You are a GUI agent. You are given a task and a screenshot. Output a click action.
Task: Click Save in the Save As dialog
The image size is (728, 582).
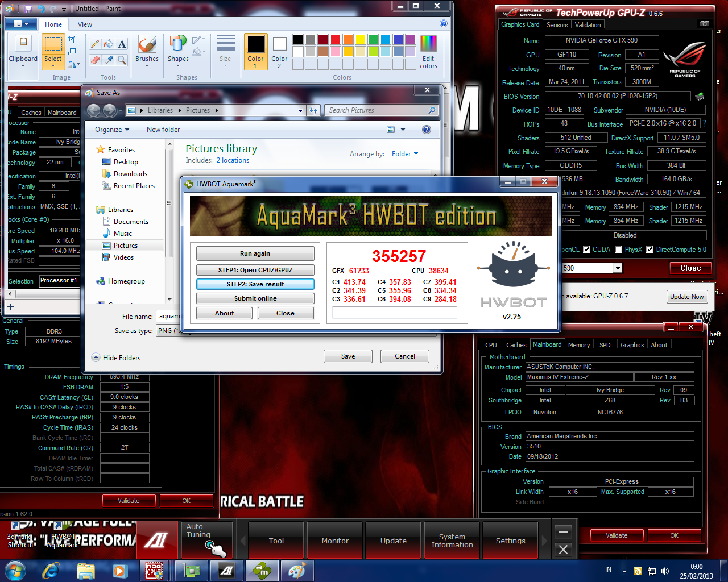(348, 356)
